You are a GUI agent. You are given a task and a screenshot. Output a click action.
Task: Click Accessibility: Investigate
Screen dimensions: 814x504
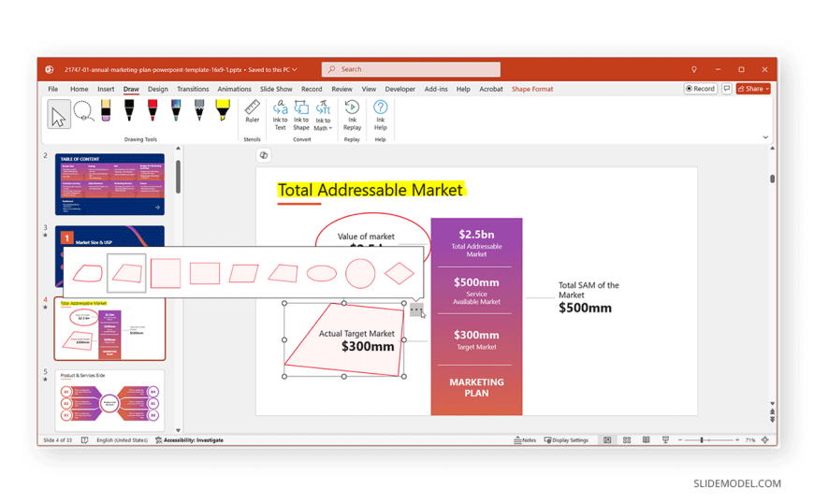click(190, 440)
